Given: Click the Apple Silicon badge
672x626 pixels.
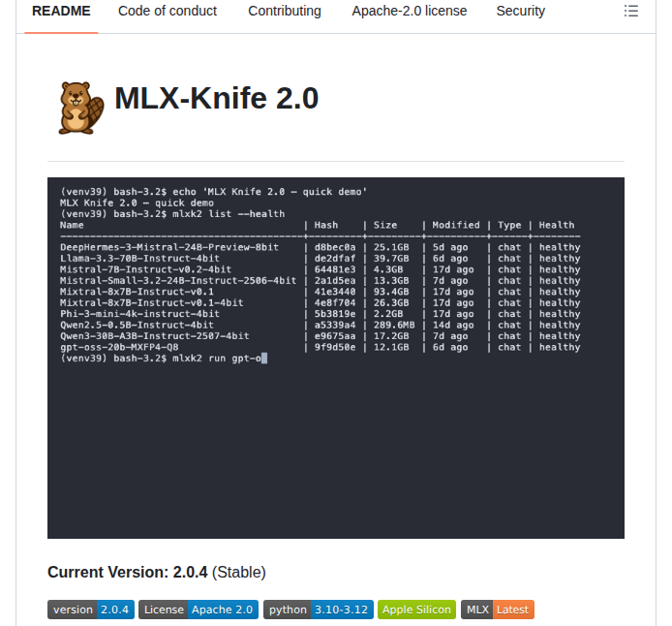Looking at the screenshot, I should tap(416, 610).
